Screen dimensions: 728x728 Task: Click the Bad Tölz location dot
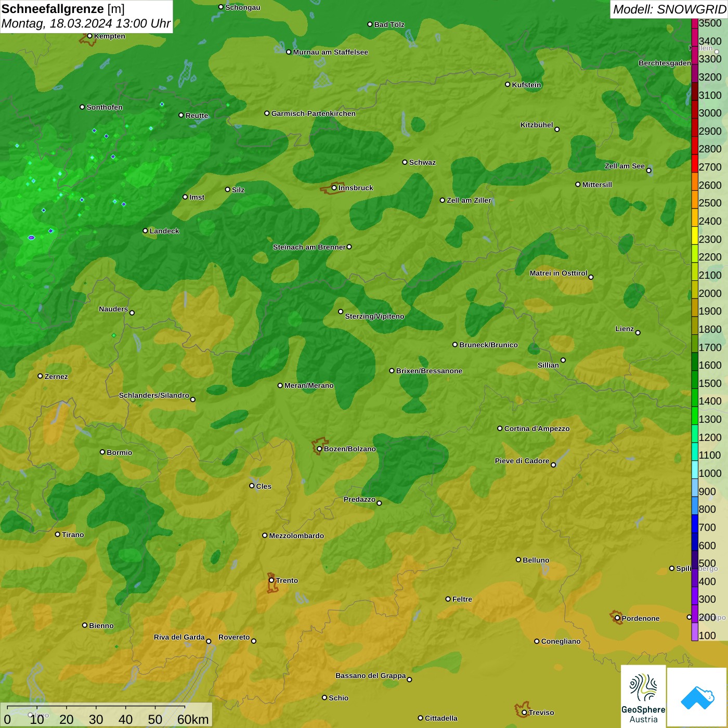370,24
